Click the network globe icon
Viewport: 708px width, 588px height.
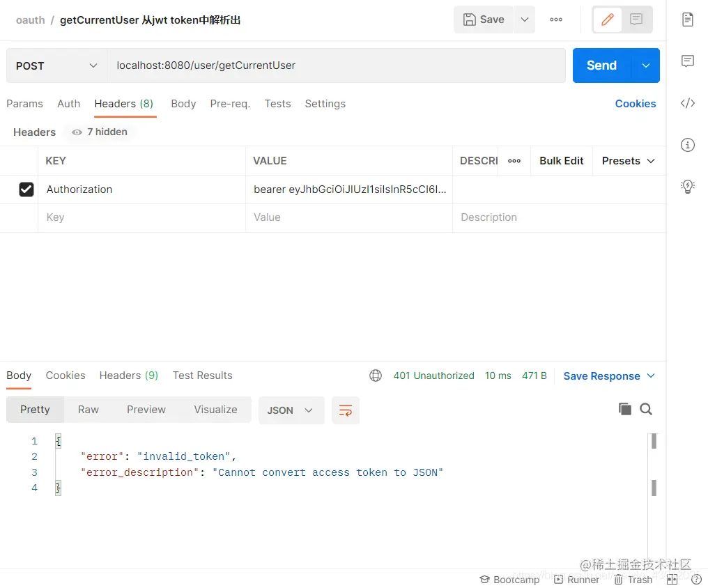(x=376, y=376)
